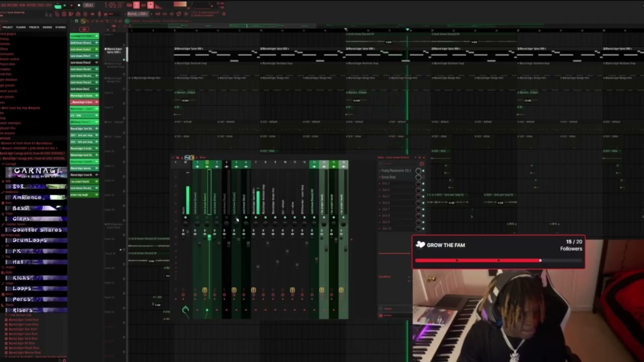644x362 pixels.
Task: Click the DrumLoops banner image in browser
Action: pyautogui.click(x=36, y=240)
